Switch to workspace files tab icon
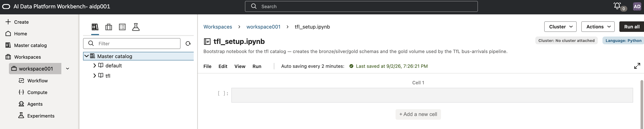This screenshot has height=129, width=644. (108, 27)
